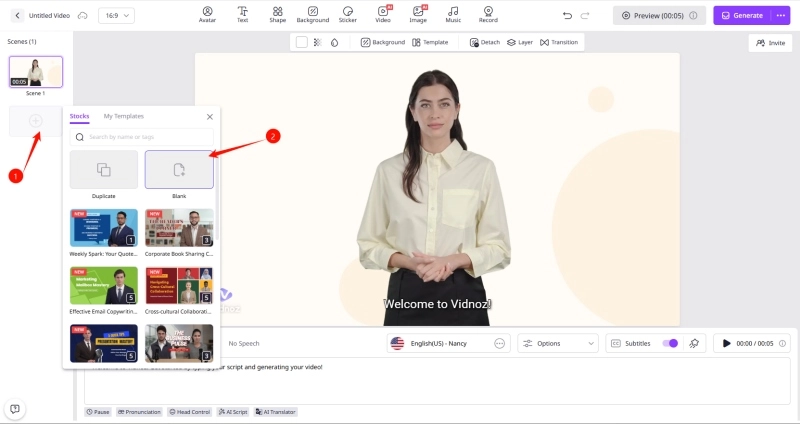Select the Weekly Spark template
Viewport: 800px width, 424px height.
tap(104, 228)
